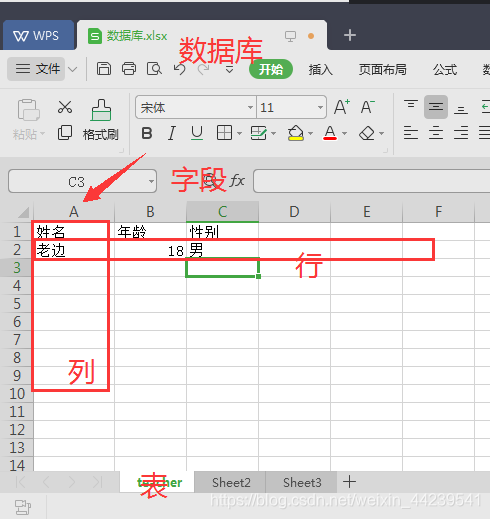Redo the last undone action
Screen dimensions: 490x519
coord(204,69)
